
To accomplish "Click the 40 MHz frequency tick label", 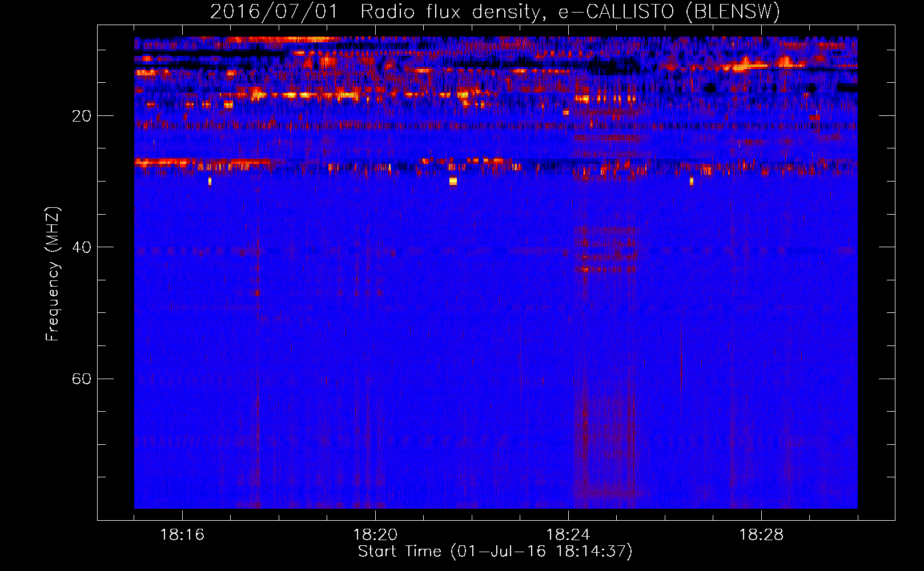I will pos(81,247).
